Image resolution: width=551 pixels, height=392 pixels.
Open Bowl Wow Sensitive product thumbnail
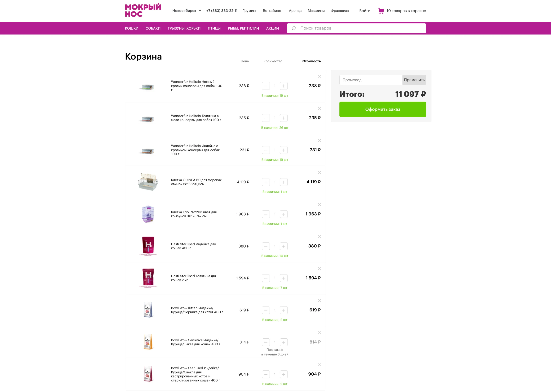[x=148, y=342]
